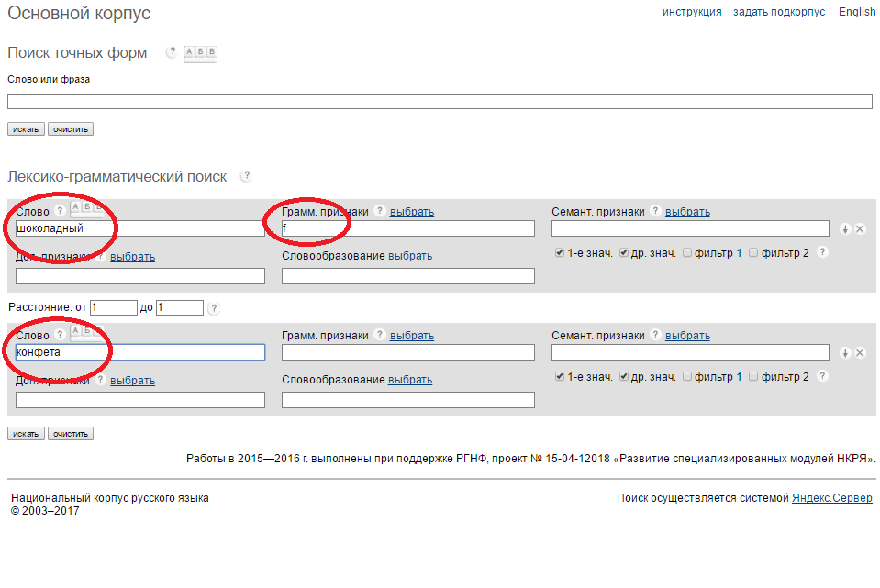The image size is (880, 588).
Task: Click help icon beside first Слово label
Action: [60, 211]
